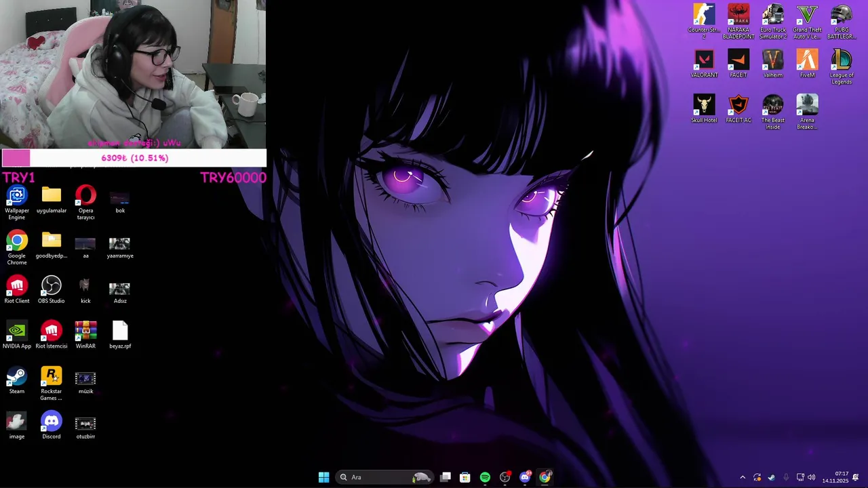Image resolution: width=868 pixels, height=488 pixels.
Task: Select OBS Studio desktop icon
Action: pyautogui.click(x=52, y=290)
